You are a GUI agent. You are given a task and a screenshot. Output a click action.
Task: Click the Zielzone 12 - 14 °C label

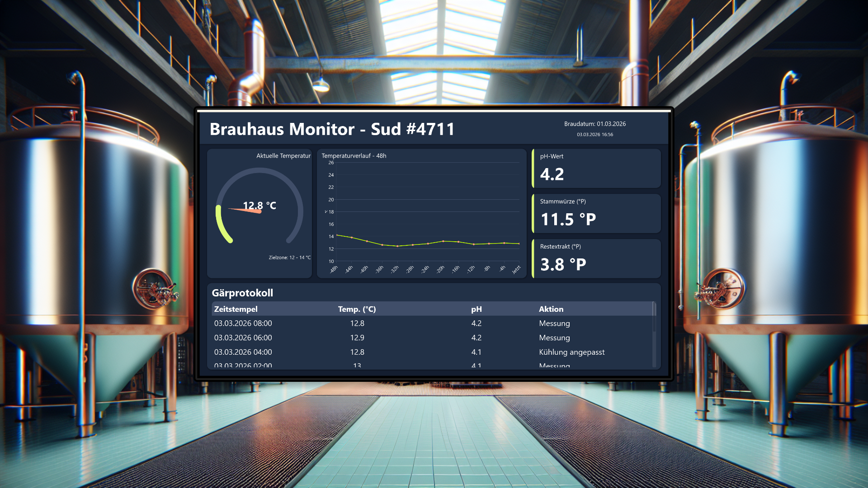[x=289, y=257]
